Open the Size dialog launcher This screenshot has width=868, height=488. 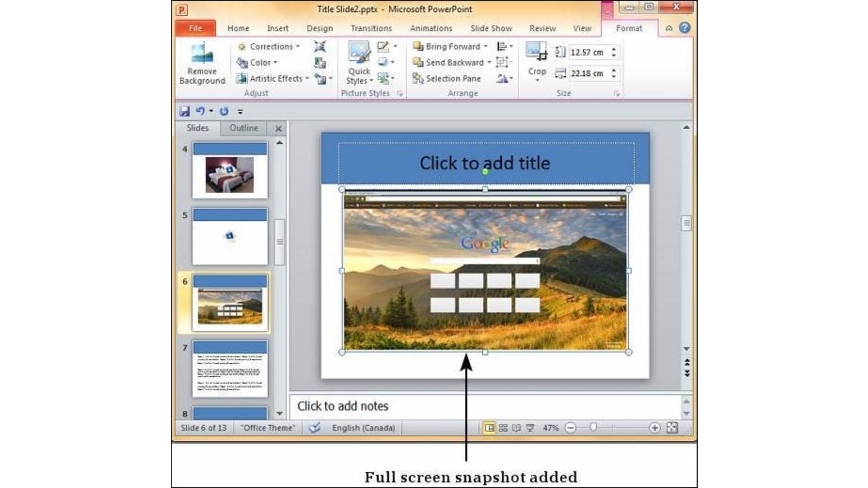click(616, 93)
